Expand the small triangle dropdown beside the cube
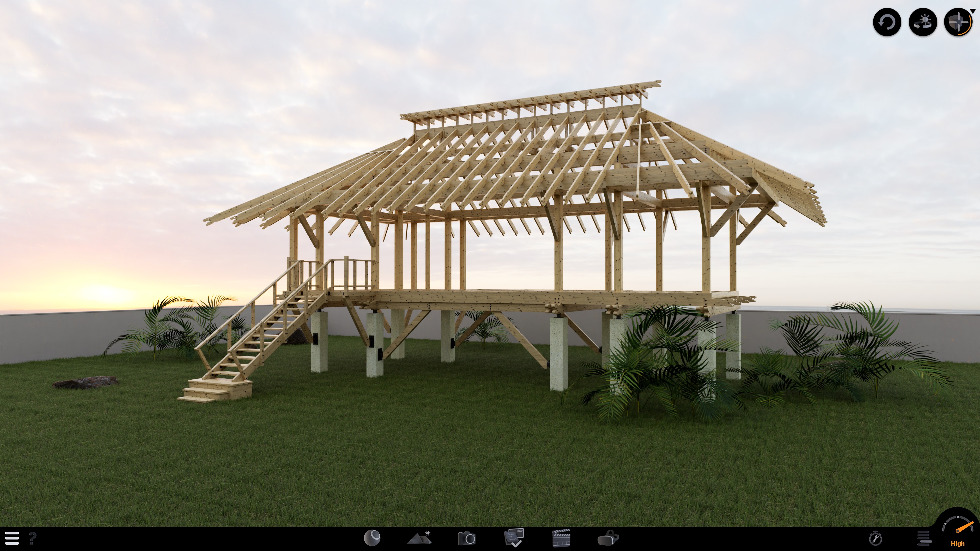Viewport: 980px width, 551px height. click(973, 11)
